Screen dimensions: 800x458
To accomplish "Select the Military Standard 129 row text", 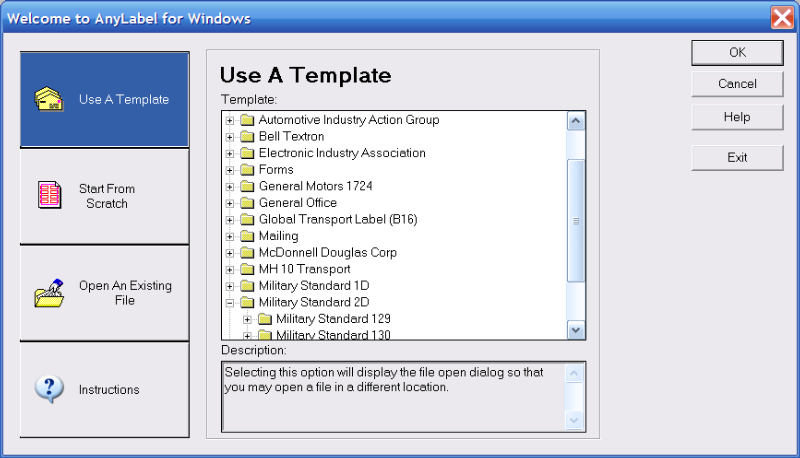I will tap(333, 319).
